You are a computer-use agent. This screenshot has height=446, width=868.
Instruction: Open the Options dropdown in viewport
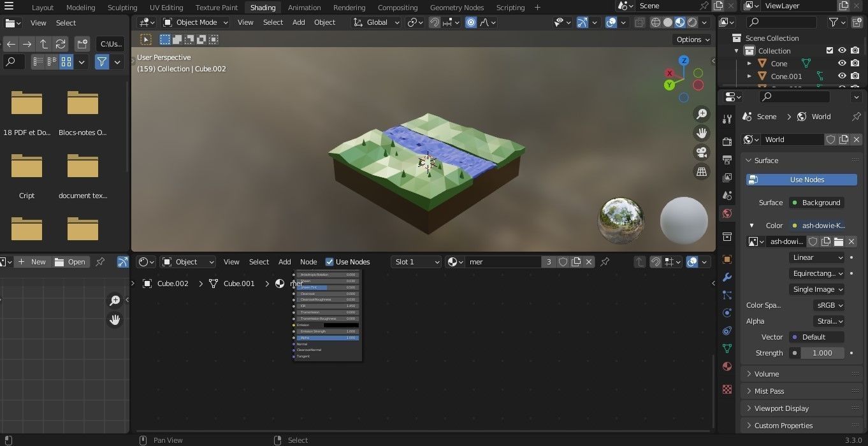(x=693, y=40)
